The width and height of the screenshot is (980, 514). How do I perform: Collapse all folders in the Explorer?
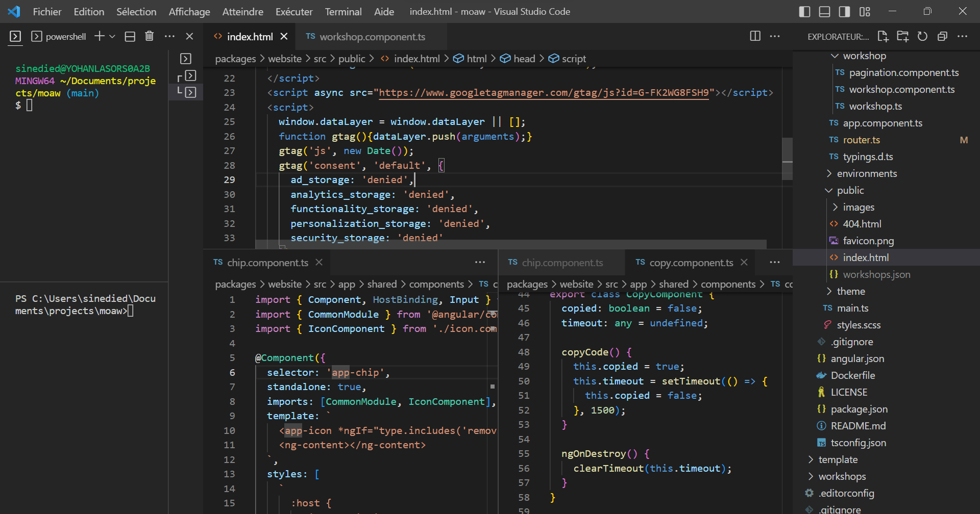942,36
